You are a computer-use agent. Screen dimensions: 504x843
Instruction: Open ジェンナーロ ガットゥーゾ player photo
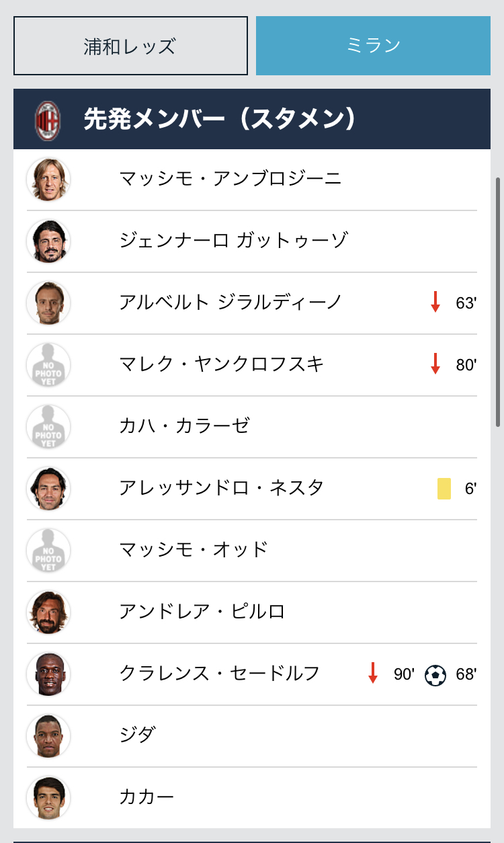48,241
